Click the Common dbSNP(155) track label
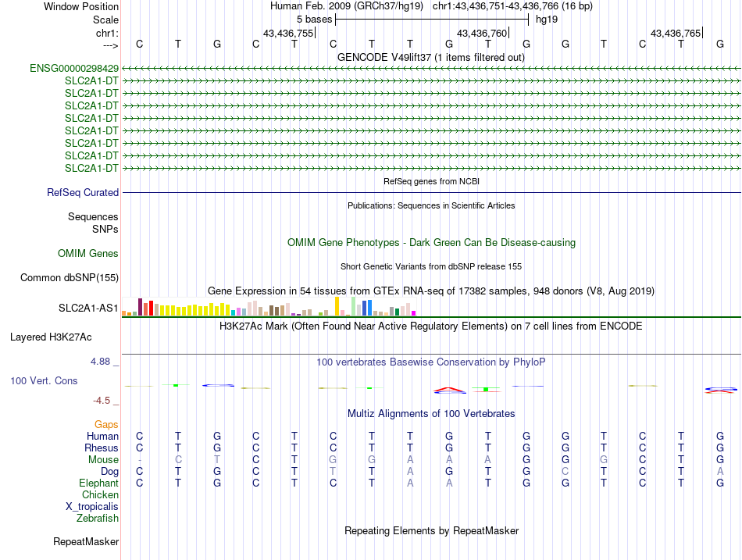The height and width of the screenshot is (560, 742). pos(69,278)
